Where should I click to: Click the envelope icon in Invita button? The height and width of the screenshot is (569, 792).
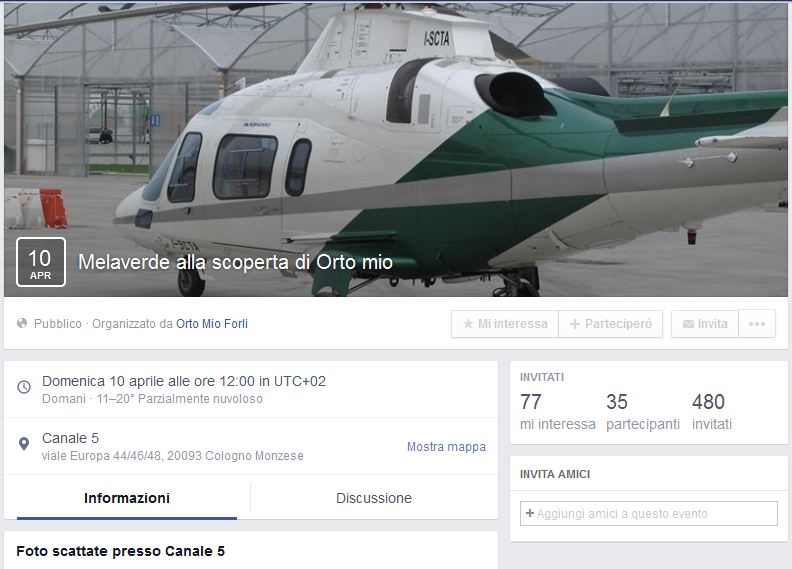click(x=688, y=324)
